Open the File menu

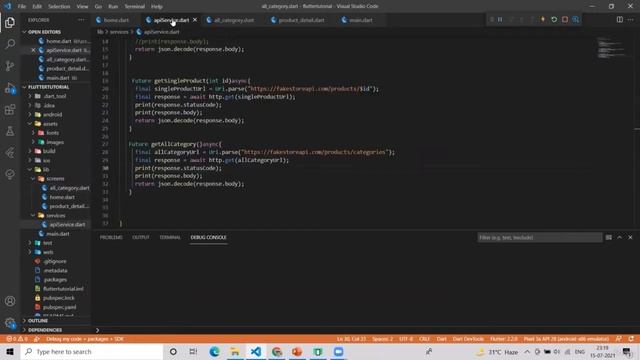[x=22, y=7]
